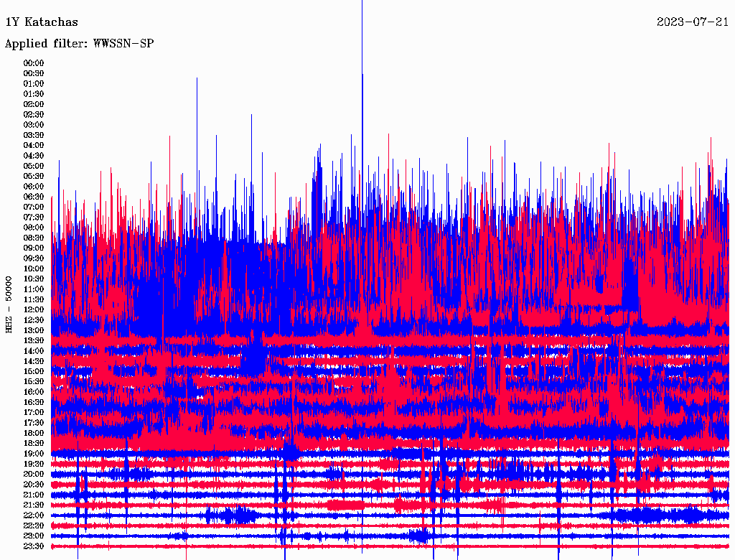
Task: Select the 00:30 time label
Action: pyautogui.click(x=34, y=74)
